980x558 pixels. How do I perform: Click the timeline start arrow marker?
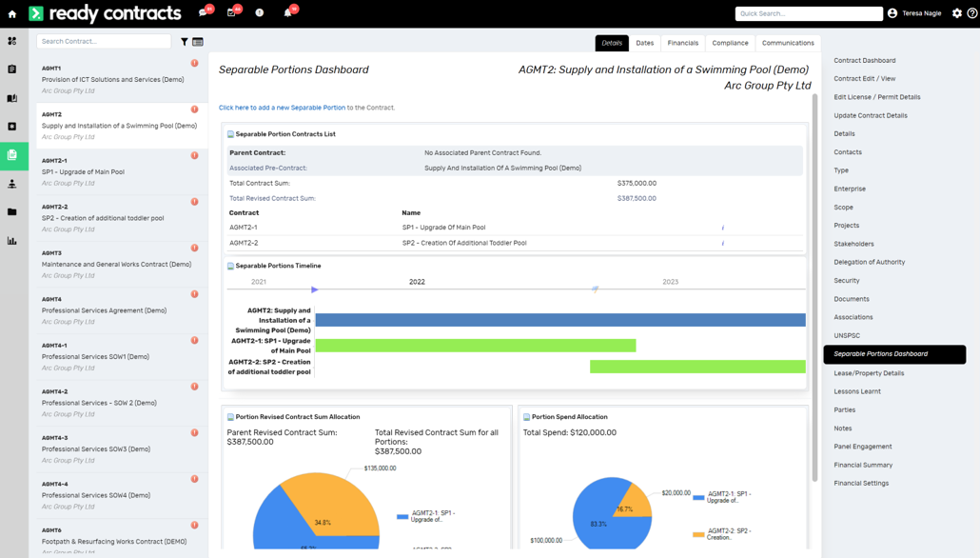pos(314,289)
